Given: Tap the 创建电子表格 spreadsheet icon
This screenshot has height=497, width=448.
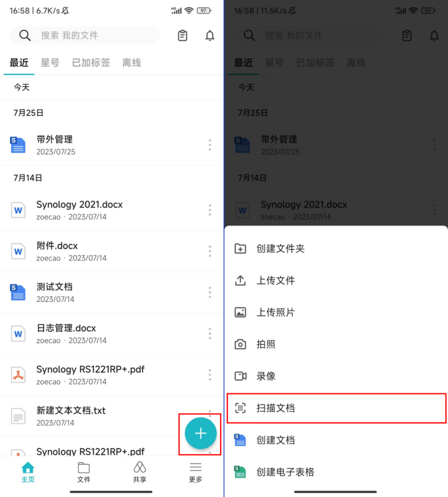Looking at the screenshot, I should [x=240, y=472].
